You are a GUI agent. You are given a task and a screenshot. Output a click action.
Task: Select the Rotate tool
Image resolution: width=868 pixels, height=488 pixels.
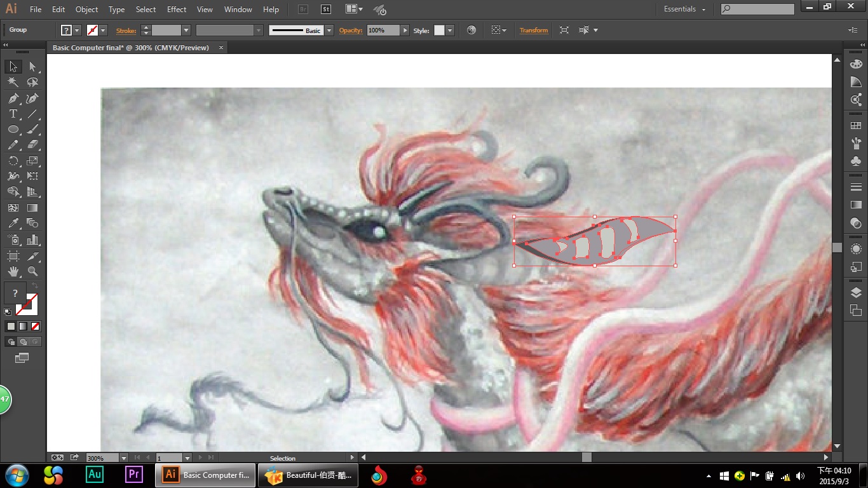[13, 161]
